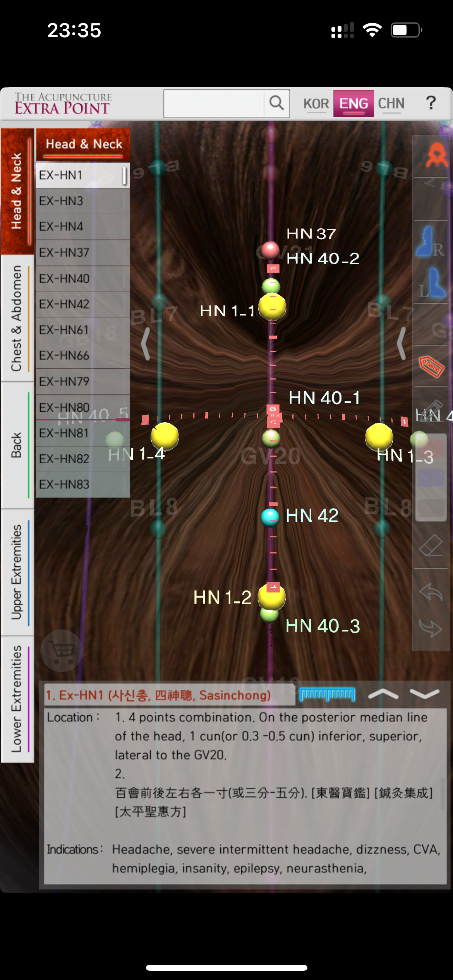Open the help question mark

point(431,103)
